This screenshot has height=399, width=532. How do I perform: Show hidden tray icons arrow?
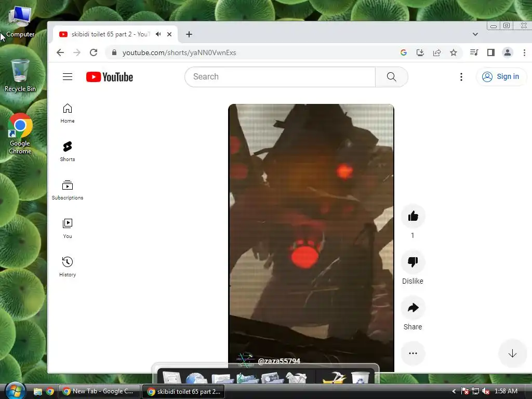[454, 391]
